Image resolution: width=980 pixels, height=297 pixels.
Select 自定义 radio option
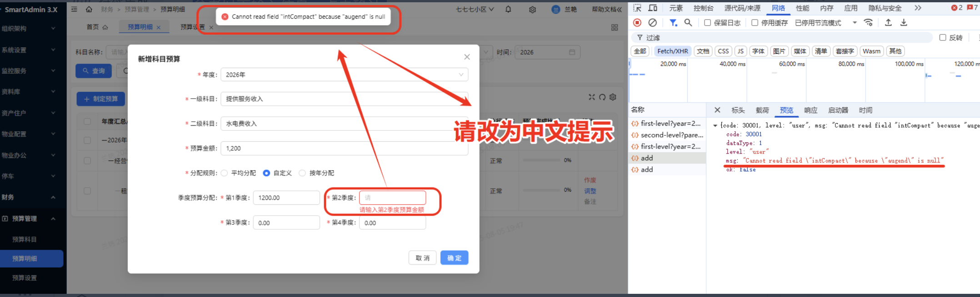(266, 173)
